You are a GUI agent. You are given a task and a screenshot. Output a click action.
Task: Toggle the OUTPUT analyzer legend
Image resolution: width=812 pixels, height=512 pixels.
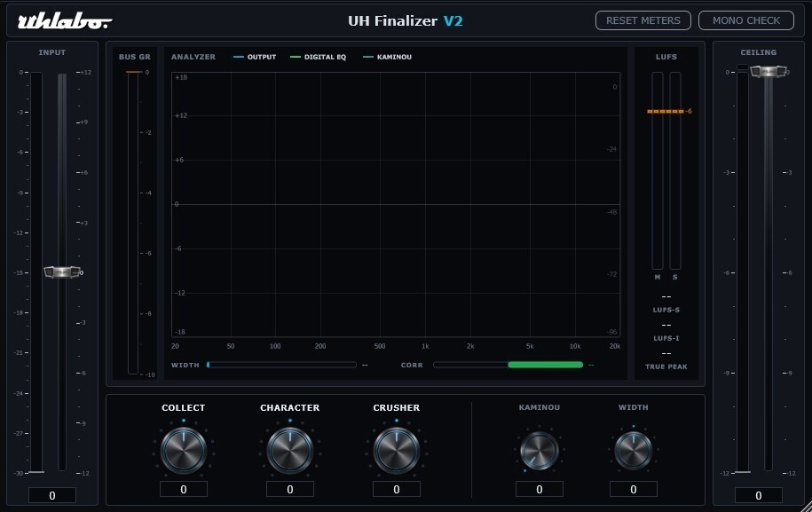point(255,57)
